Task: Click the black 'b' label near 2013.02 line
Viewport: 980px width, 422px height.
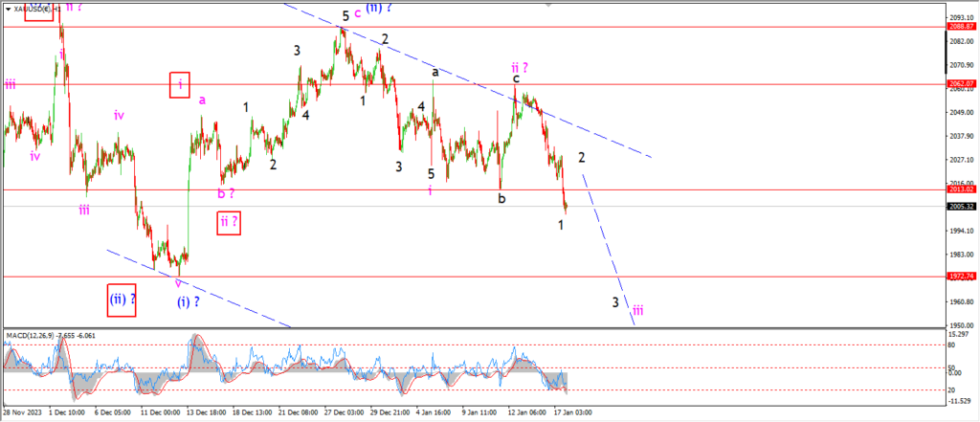Action: [x=501, y=199]
